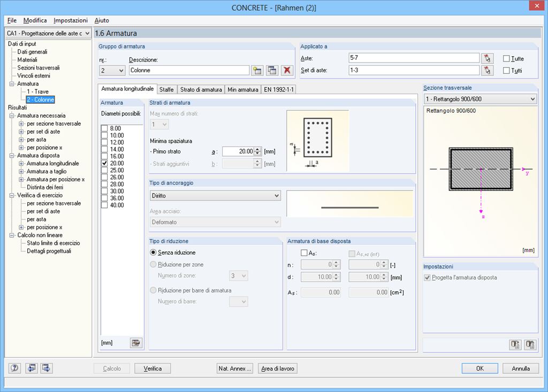548x392 pixels.
Task: Expand the Armatura a taglio node
Action: point(21,172)
